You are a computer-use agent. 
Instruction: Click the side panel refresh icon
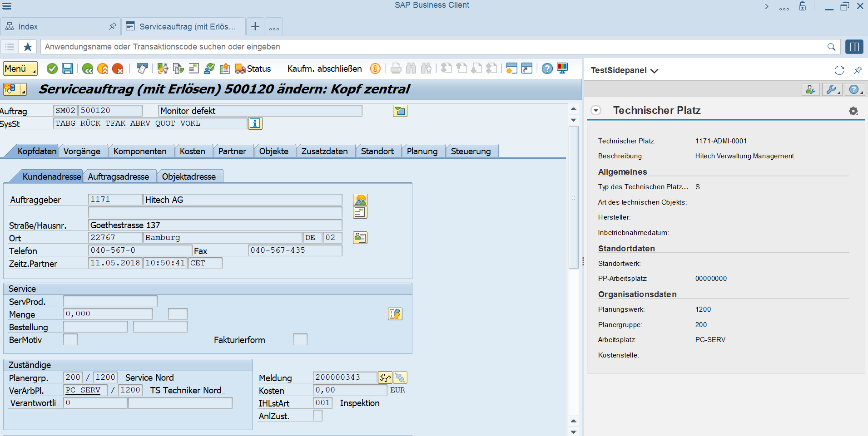click(839, 70)
